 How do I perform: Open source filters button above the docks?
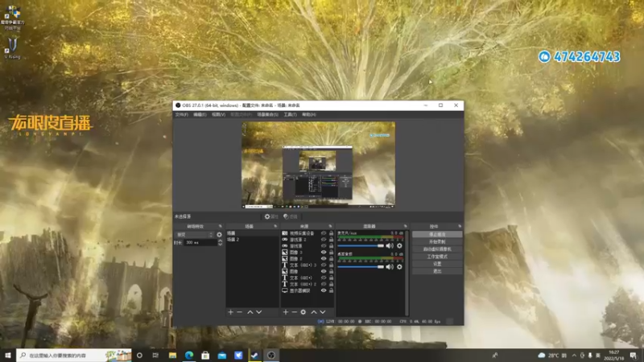(291, 216)
